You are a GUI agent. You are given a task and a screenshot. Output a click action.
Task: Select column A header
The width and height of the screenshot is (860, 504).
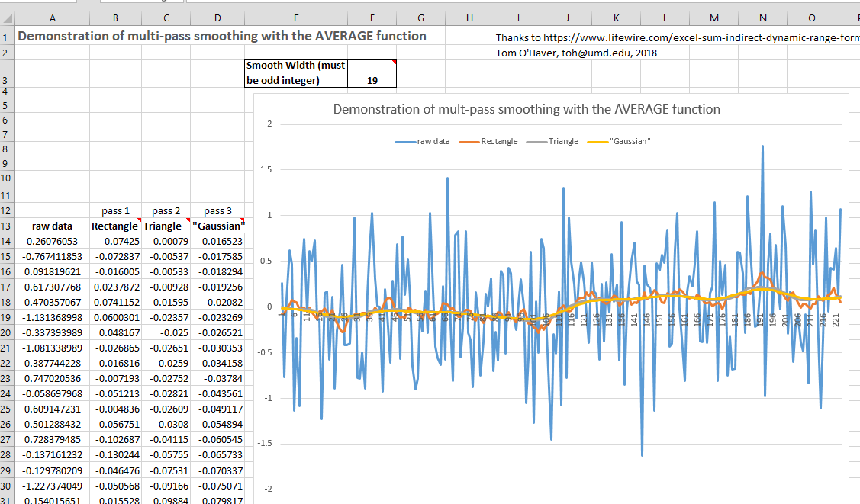pos(51,18)
